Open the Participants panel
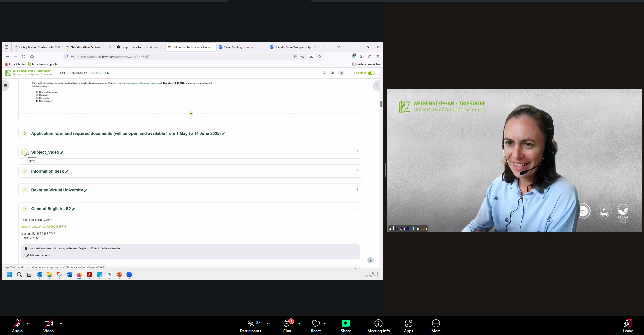The height and width of the screenshot is (335, 644). [251, 326]
